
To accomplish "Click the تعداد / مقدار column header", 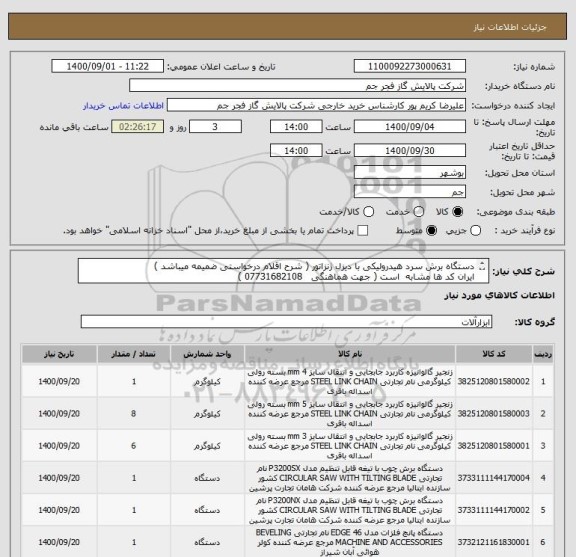I will pyautogui.click(x=134, y=354).
